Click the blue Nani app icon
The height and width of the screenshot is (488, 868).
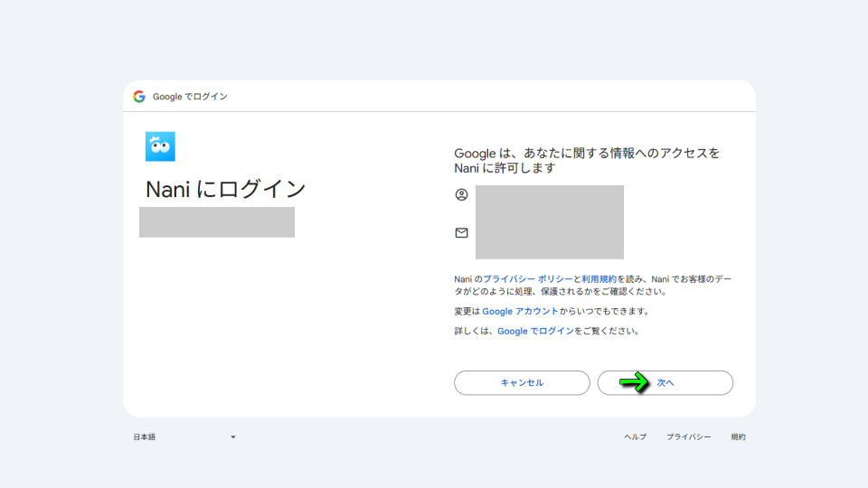click(160, 146)
